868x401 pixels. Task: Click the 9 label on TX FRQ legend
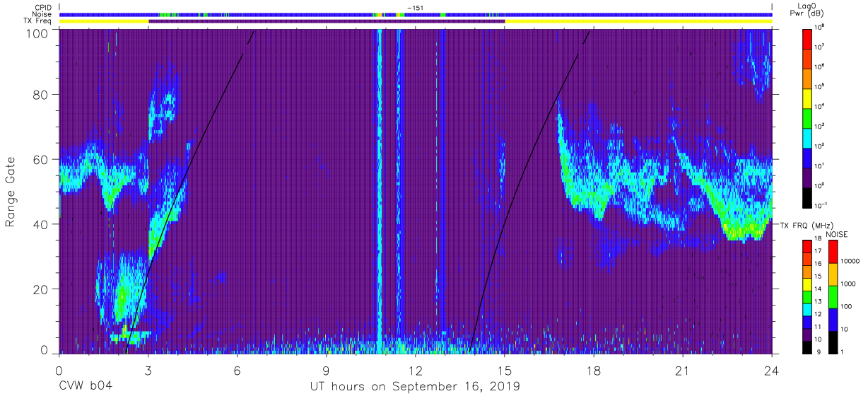tap(818, 351)
